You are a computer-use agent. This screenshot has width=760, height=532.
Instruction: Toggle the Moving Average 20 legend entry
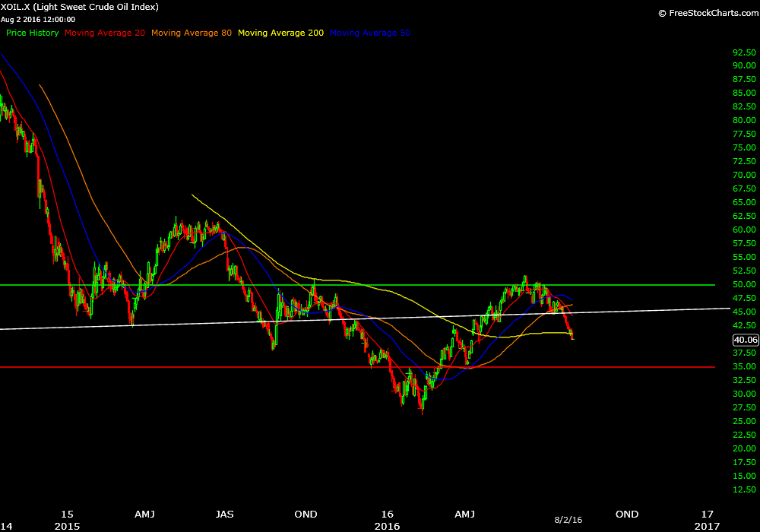[105, 33]
